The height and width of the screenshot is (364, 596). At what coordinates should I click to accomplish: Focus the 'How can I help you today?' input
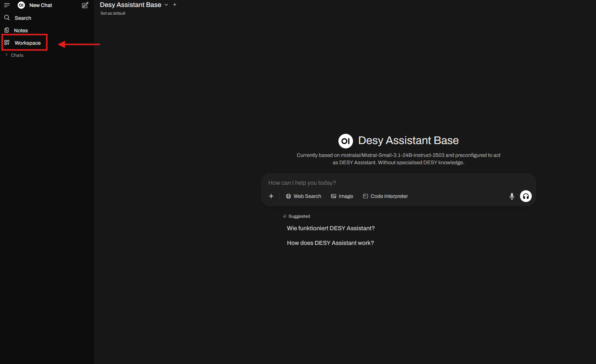coord(398,183)
